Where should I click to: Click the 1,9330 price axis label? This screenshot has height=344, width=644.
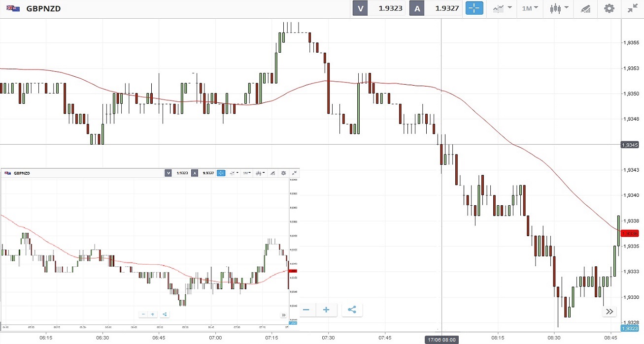pos(631,297)
